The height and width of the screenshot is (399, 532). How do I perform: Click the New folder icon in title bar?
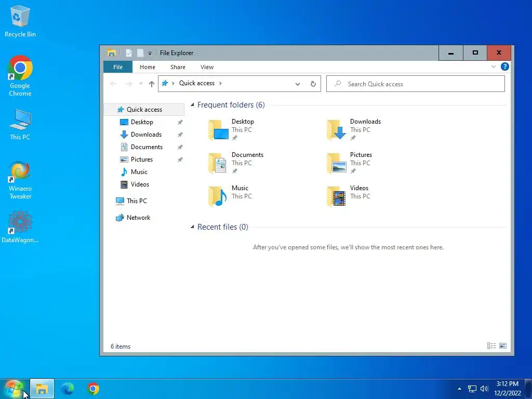140,53
